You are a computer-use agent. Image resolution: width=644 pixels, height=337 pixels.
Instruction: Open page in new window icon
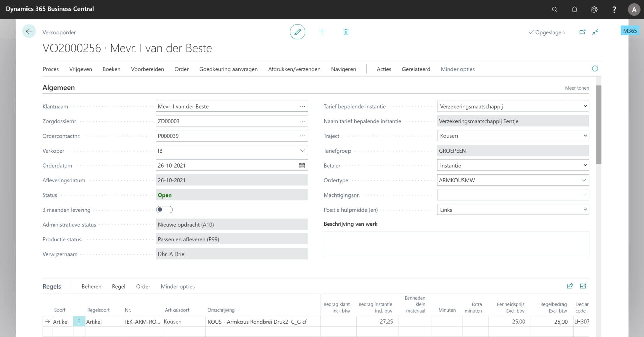click(x=582, y=32)
